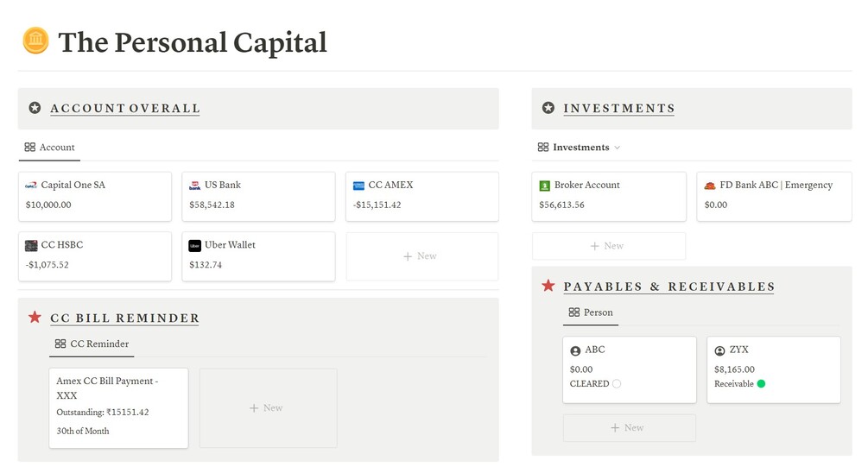Open the Person view tab

(591, 312)
